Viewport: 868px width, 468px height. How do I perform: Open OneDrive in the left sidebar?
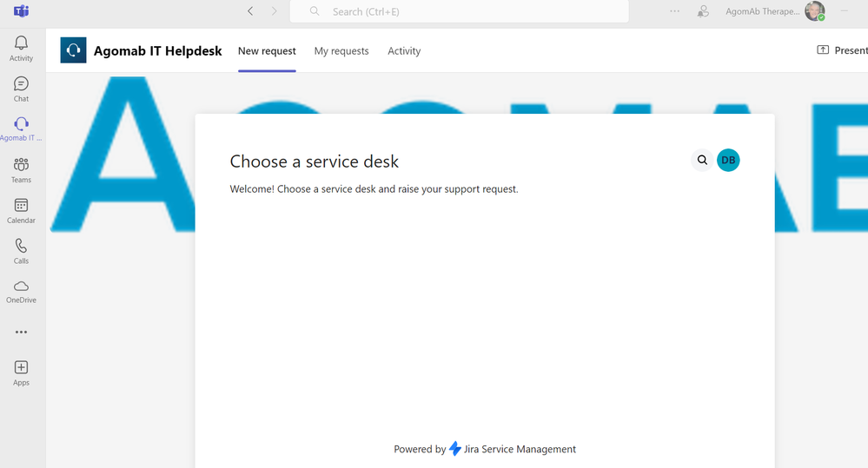click(x=21, y=292)
